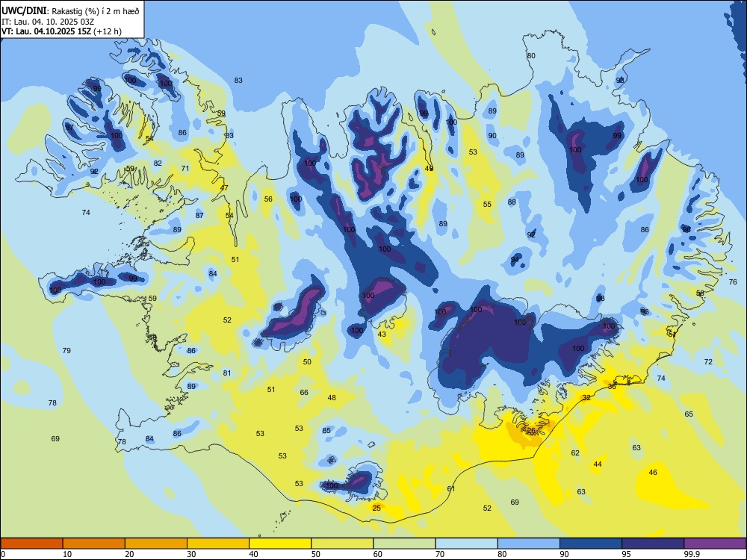Viewport: 747px width, 560px height.
Task: Click the 20–30 light orange legend swatch
Action: [x=156, y=544]
